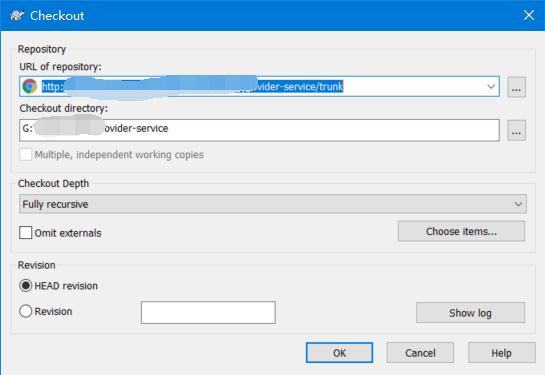Open the Show log button
Image resolution: width=545 pixels, height=375 pixels.
tap(470, 313)
